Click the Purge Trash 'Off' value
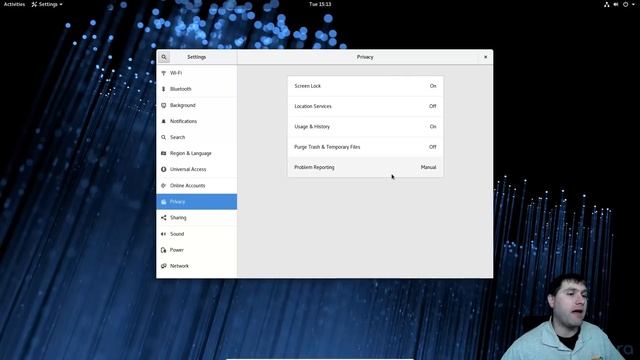The height and width of the screenshot is (360, 640). click(x=433, y=147)
